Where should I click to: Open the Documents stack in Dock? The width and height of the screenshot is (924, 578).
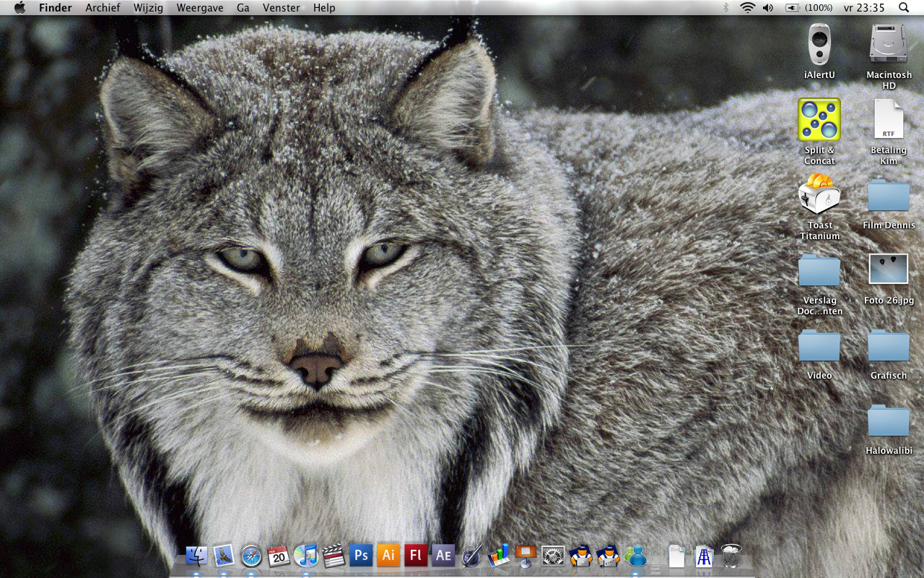pos(676,556)
